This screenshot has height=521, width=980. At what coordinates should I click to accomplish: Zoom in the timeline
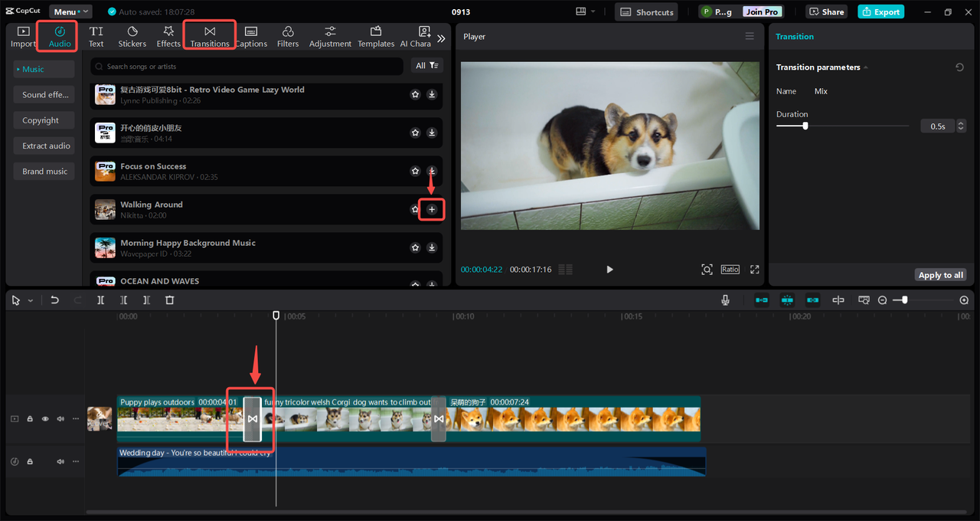964,300
